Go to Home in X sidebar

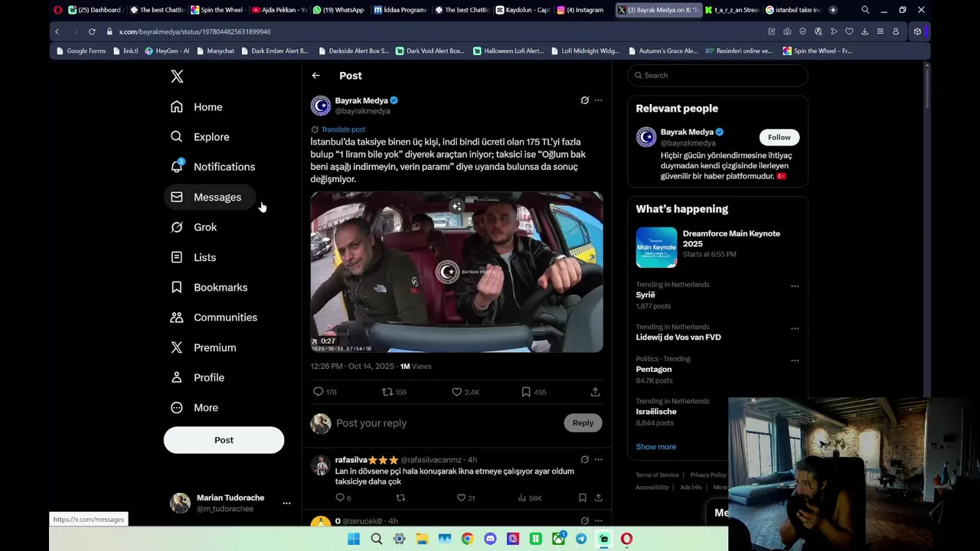tap(197, 107)
